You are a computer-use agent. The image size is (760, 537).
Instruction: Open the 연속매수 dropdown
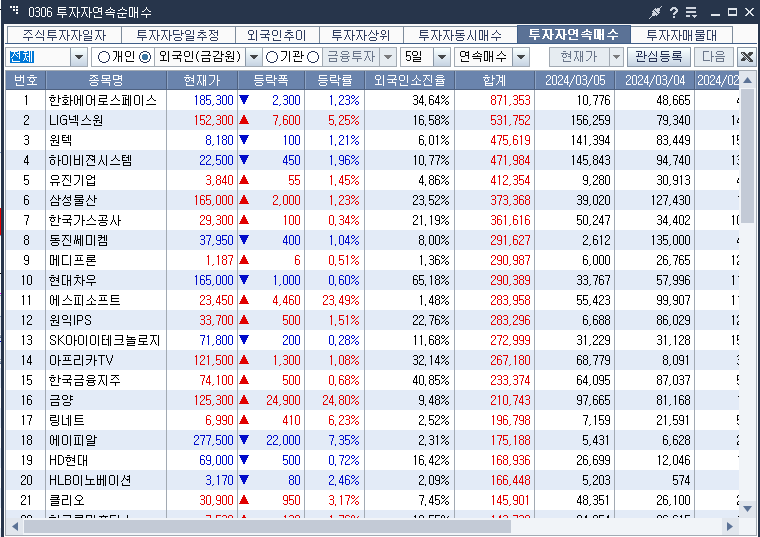tap(521, 57)
